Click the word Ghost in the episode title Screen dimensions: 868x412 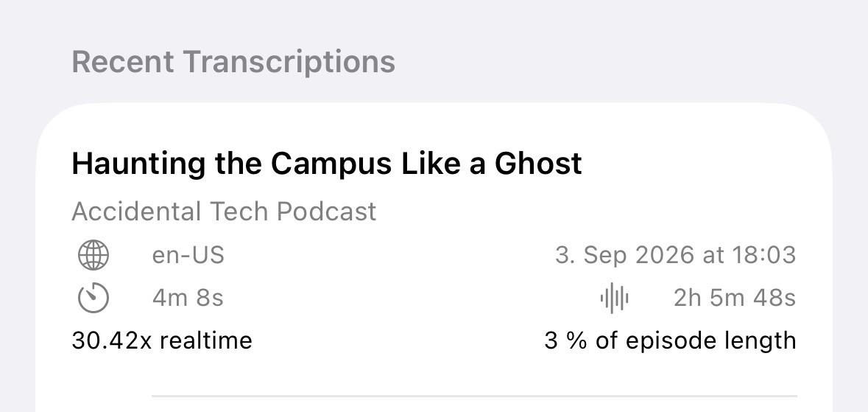pyautogui.click(x=538, y=164)
